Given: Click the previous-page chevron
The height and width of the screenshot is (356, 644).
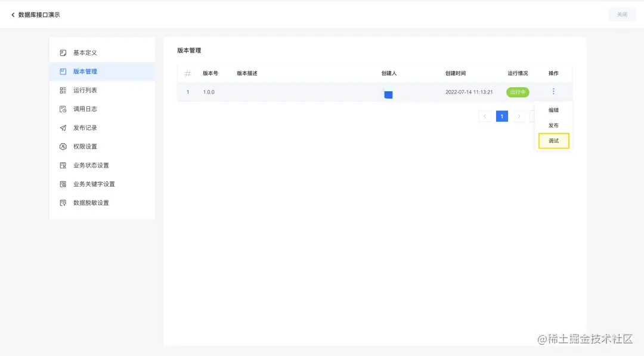Looking at the screenshot, I should (x=485, y=116).
